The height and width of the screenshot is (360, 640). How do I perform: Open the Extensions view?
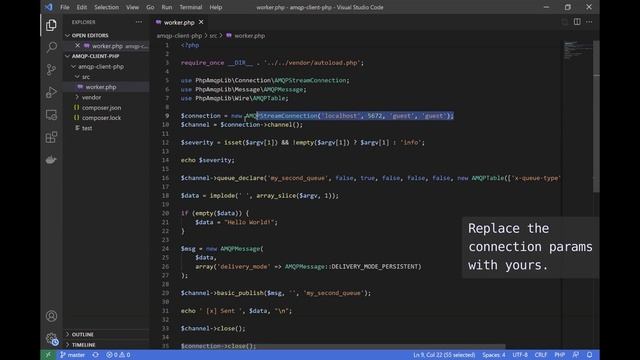coord(51,137)
